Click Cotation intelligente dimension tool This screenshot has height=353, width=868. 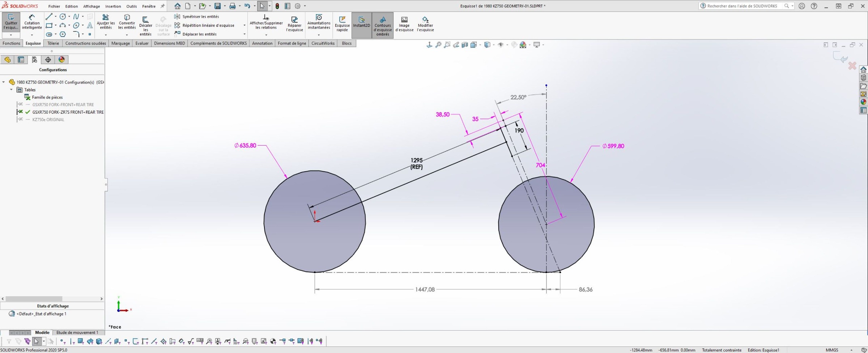(x=32, y=22)
